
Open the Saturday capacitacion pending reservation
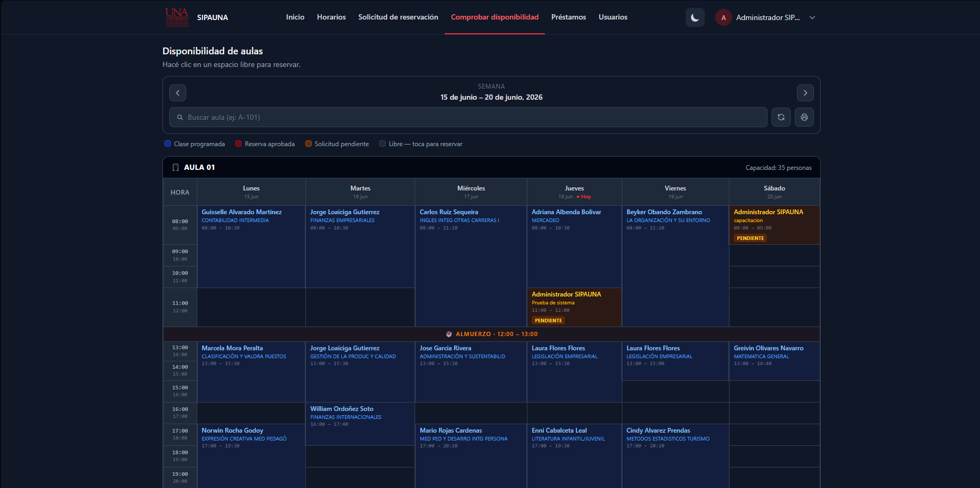(x=774, y=225)
